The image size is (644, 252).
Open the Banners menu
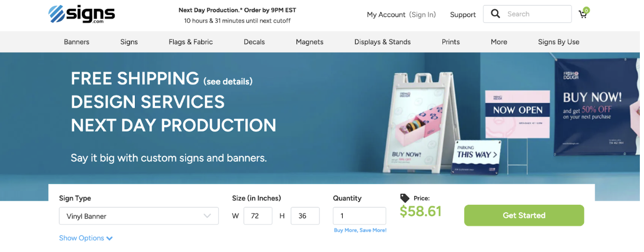76,42
